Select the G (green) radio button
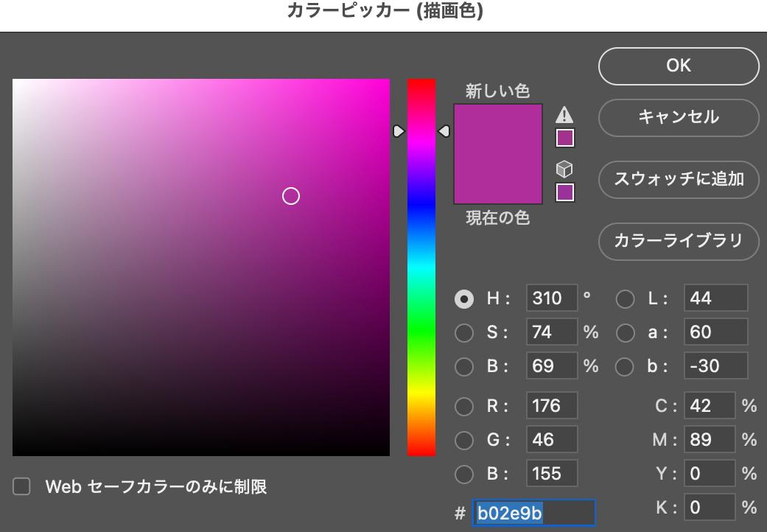The image size is (767, 532). (463, 440)
